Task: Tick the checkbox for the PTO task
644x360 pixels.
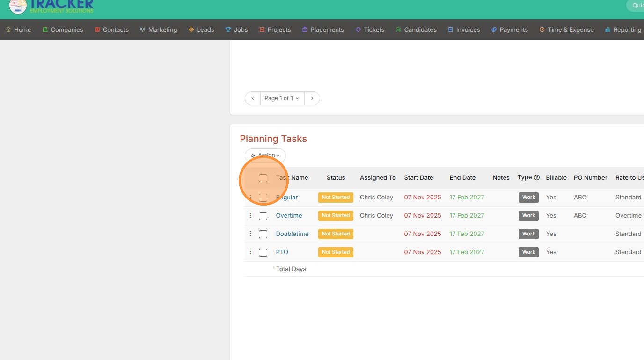Action: pos(263,252)
